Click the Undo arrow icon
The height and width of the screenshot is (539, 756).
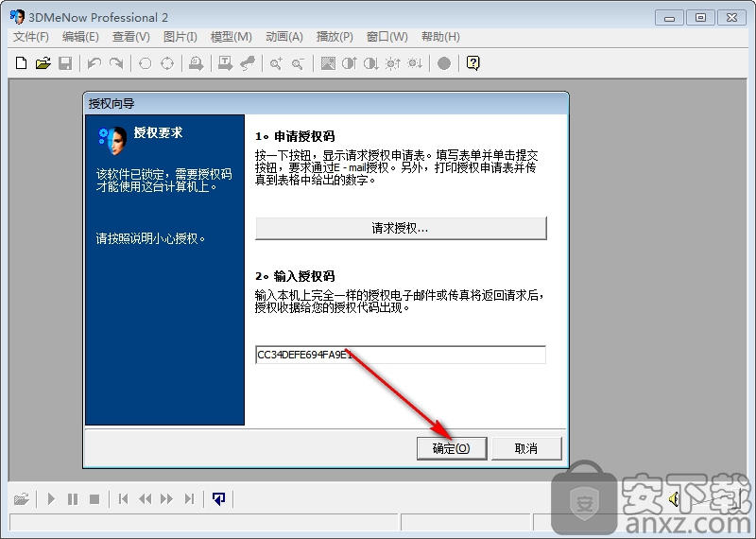tap(94, 63)
